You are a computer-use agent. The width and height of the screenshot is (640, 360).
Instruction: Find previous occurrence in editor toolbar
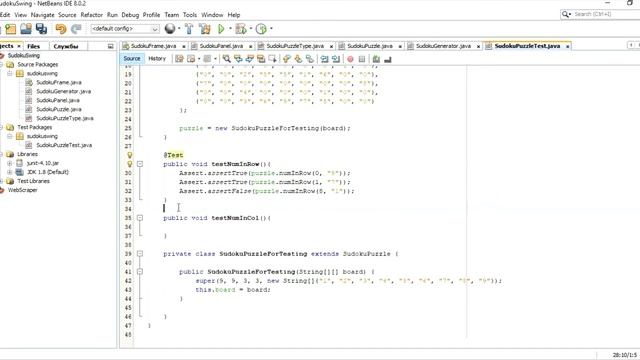coord(238,59)
